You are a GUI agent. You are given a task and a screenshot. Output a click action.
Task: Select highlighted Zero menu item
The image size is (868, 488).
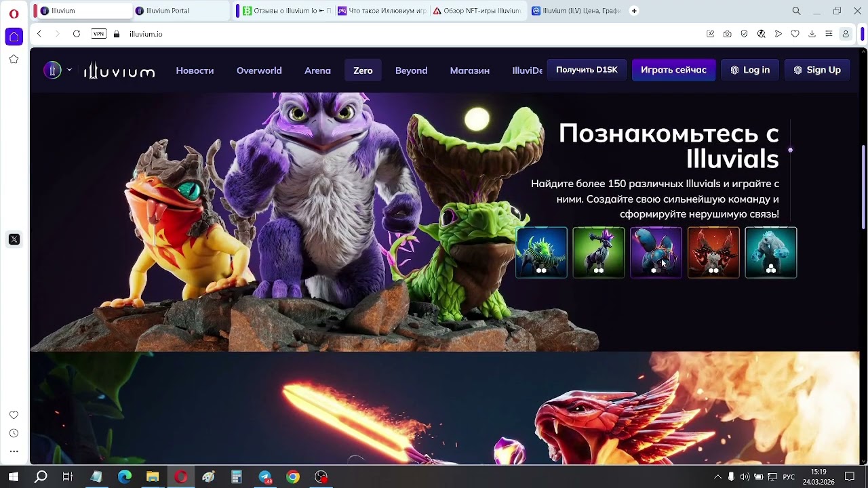tap(363, 70)
